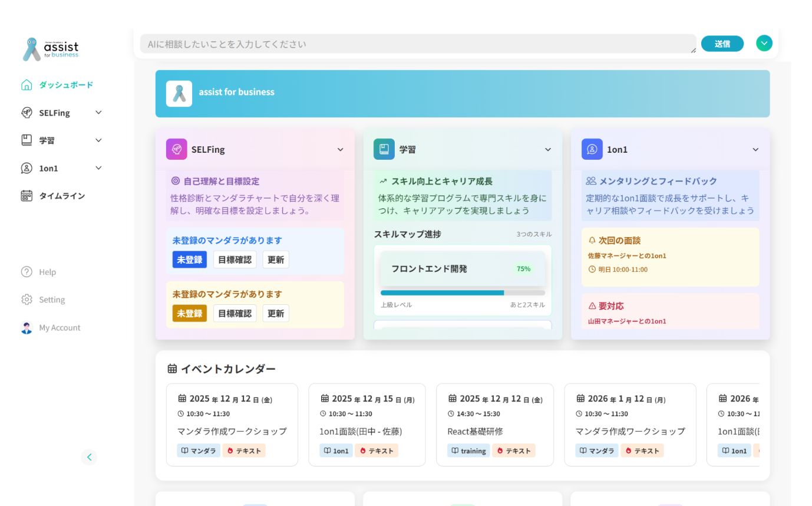This screenshot has width=812, height=506.
Task: Click the teal 学習 book card icon
Action: pyautogui.click(x=384, y=149)
